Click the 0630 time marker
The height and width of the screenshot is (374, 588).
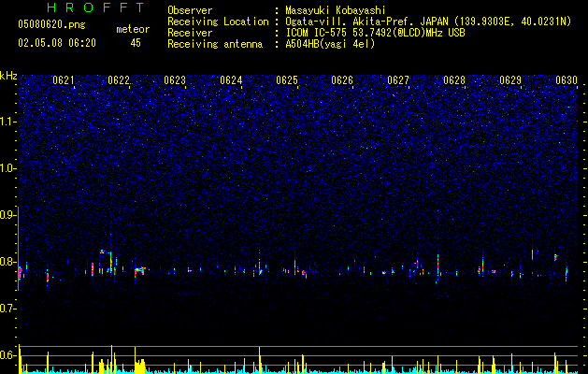coord(566,80)
